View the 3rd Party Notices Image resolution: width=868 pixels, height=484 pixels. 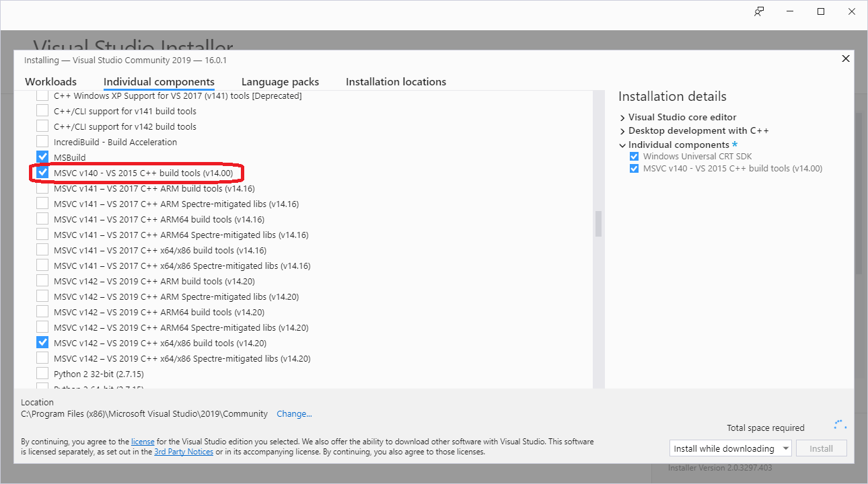184,451
